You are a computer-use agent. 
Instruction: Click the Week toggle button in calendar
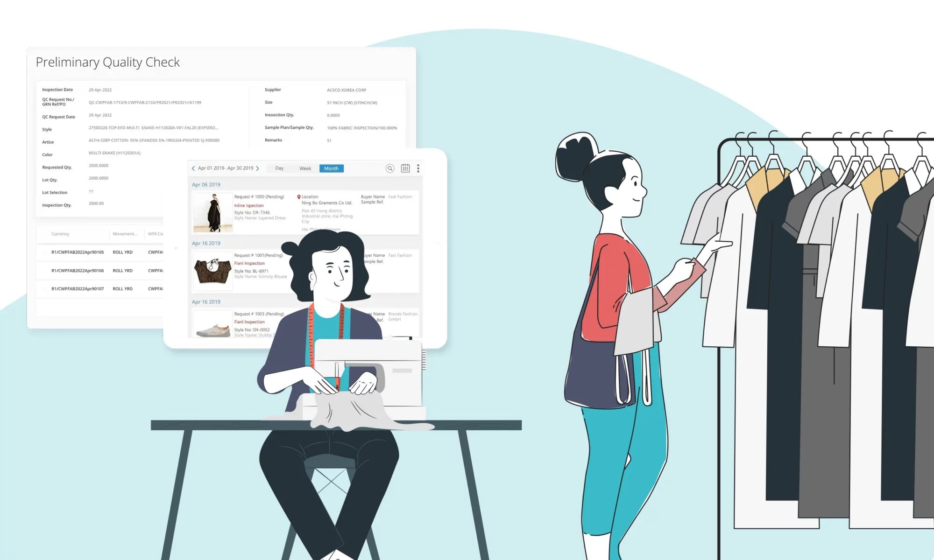[305, 168]
